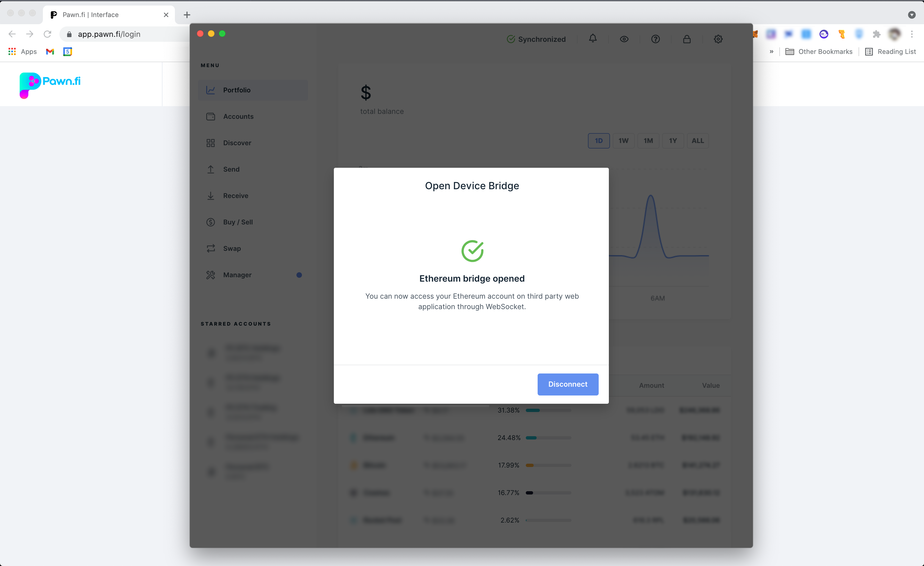Open Chrome three-dot menu

pos(912,34)
